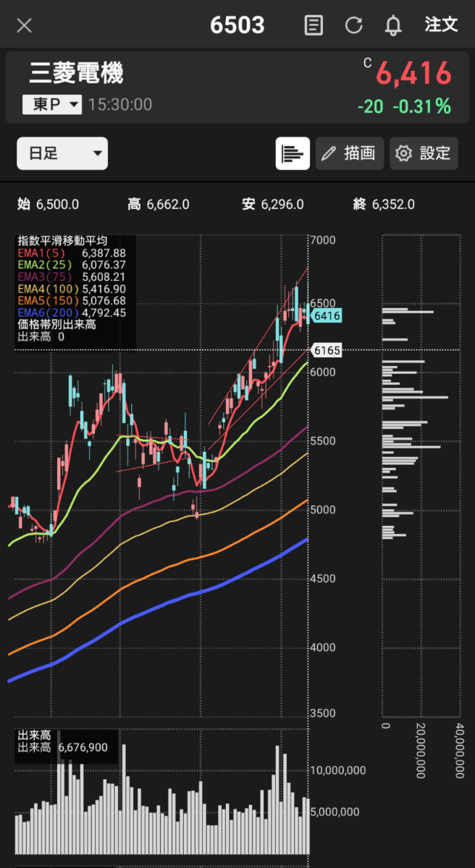The image size is (475, 868).
Task: Open price alerts with the bell icon
Action: 393,25
